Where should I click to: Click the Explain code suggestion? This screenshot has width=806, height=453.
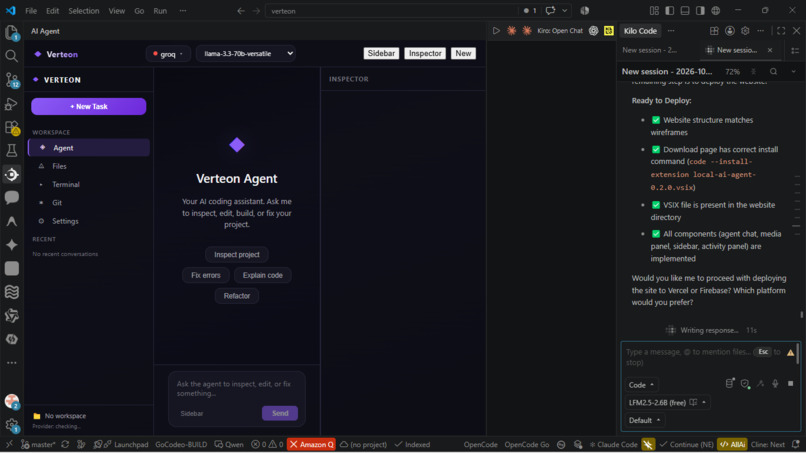coord(262,275)
